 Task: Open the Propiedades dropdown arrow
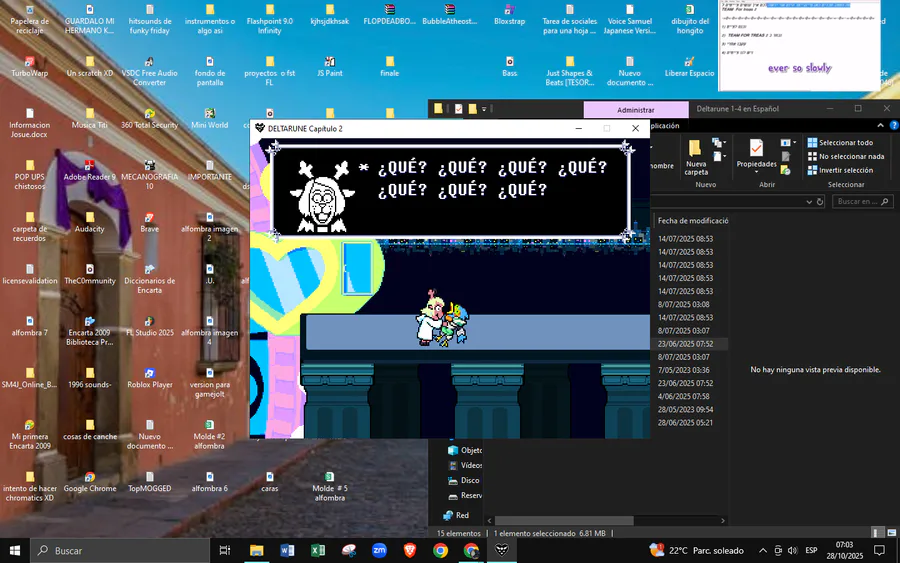pos(756,172)
